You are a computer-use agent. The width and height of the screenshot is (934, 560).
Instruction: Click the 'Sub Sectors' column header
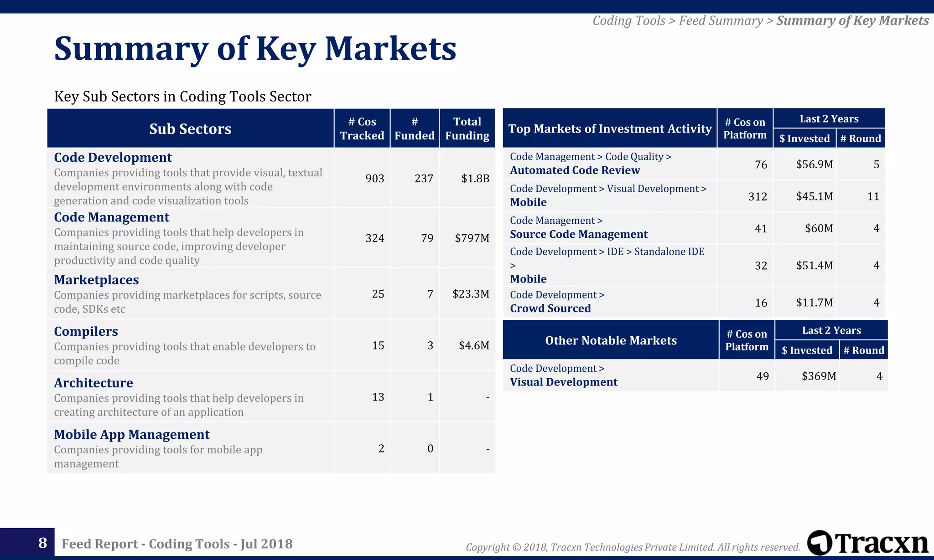coord(190,128)
